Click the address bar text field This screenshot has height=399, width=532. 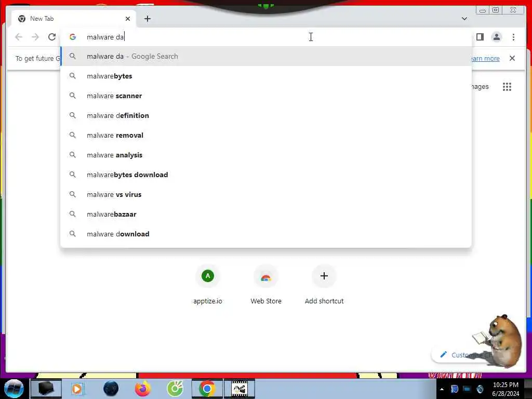(266, 37)
